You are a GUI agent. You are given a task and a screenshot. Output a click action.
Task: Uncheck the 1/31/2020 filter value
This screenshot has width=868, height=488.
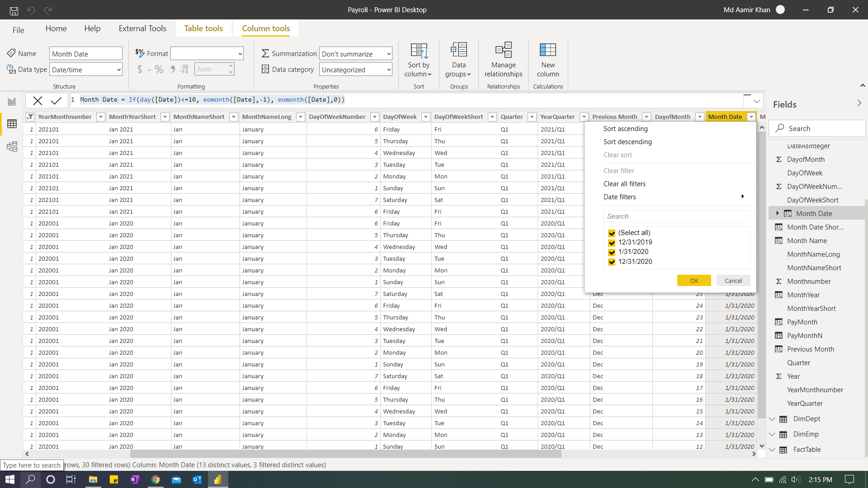612,252
